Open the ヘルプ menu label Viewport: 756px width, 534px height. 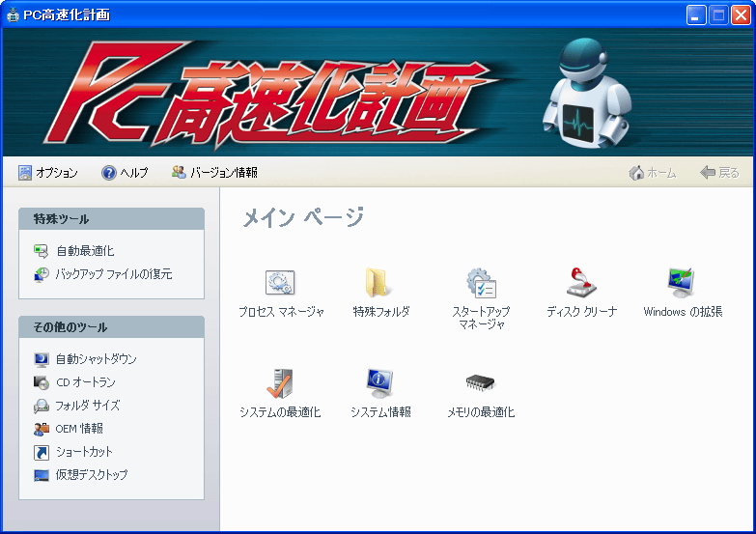(x=134, y=173)
